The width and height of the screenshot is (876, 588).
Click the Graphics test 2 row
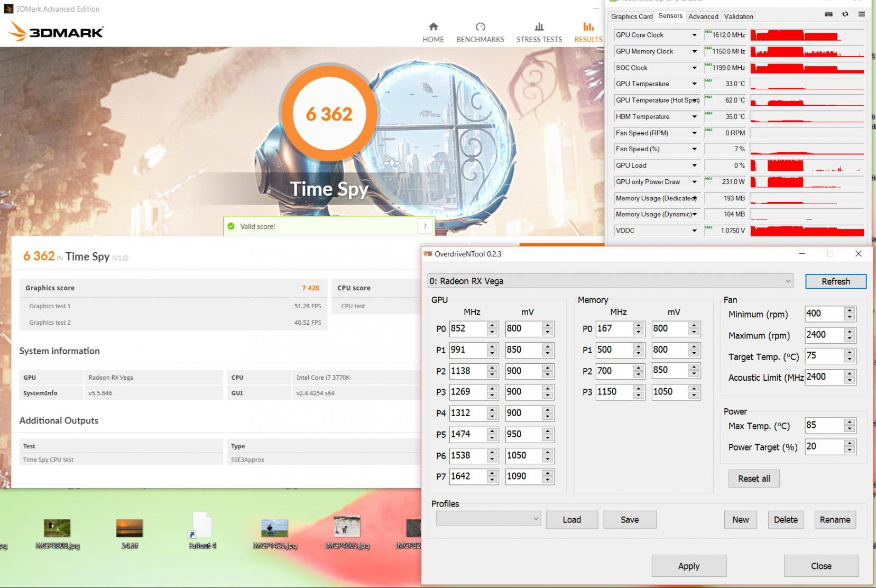tap(173, 323)
